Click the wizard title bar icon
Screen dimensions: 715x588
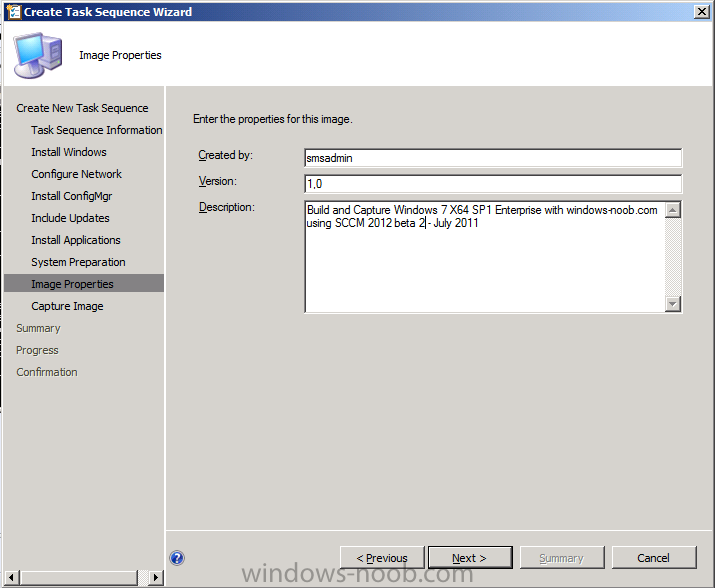point(14,12)
